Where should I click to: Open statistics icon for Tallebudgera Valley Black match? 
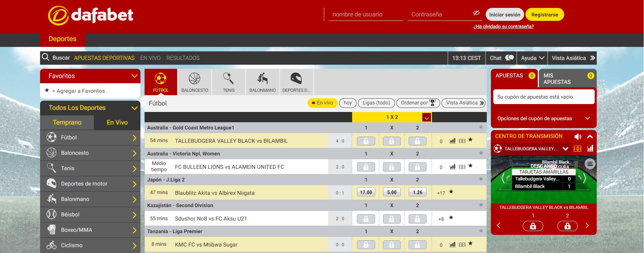coord(453,140)
